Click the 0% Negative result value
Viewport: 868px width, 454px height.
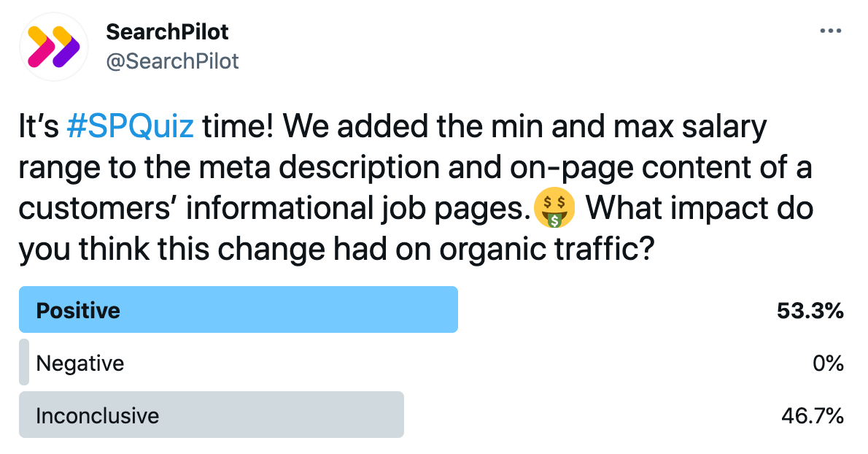(x=828, y=363)
